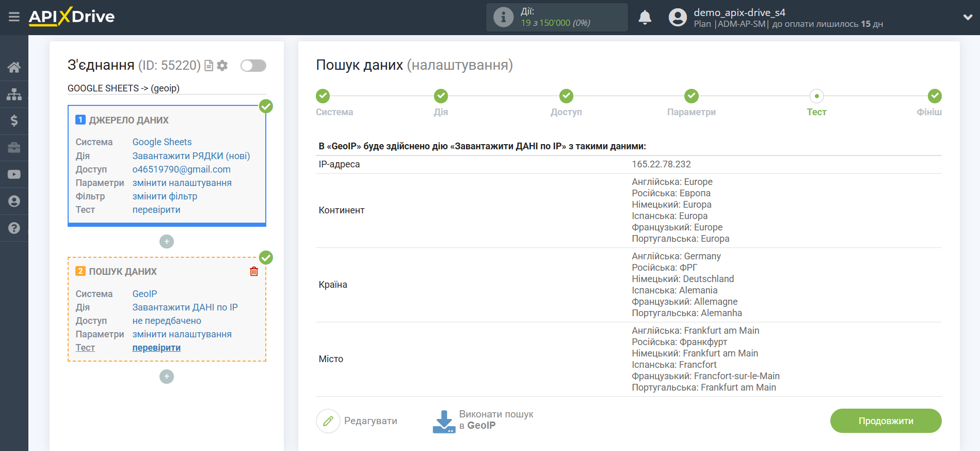
Task: Click the user avatar icon
Action: [678, 17]
